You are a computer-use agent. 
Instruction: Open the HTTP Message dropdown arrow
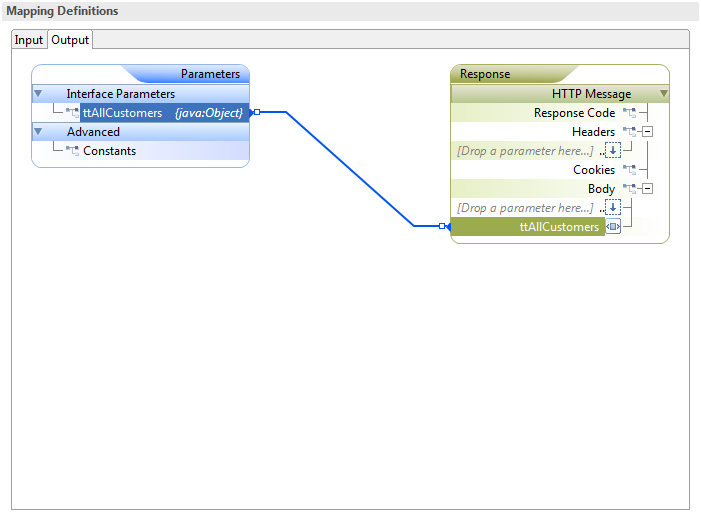point(663,93)
